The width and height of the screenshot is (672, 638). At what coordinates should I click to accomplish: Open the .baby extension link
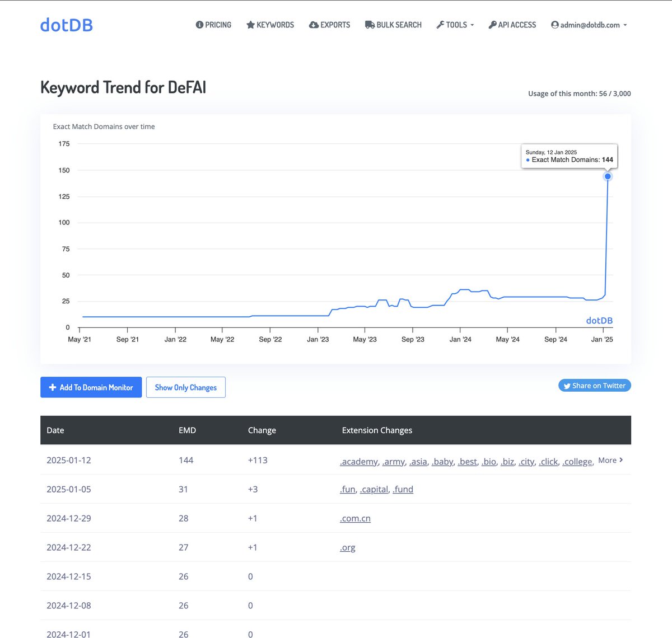coord(442,461)
